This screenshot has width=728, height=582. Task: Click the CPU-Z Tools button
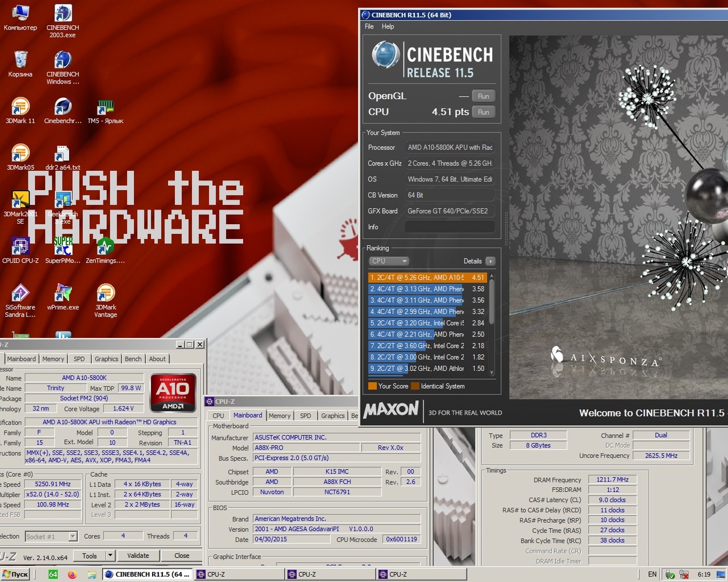pos(90,556)
